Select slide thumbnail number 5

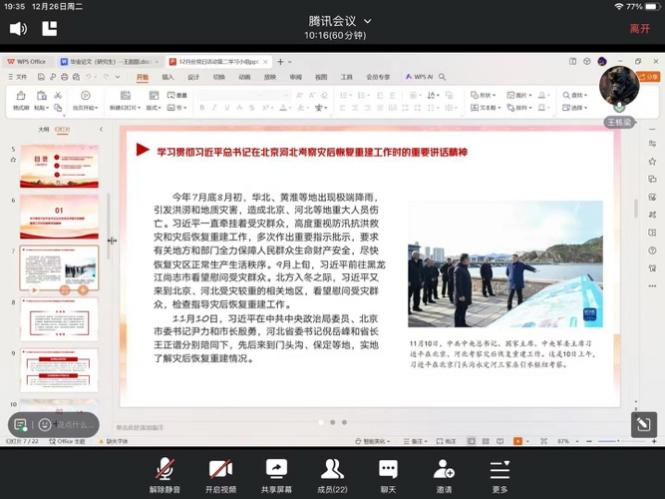pyautogui.click(x=58, y=166)
